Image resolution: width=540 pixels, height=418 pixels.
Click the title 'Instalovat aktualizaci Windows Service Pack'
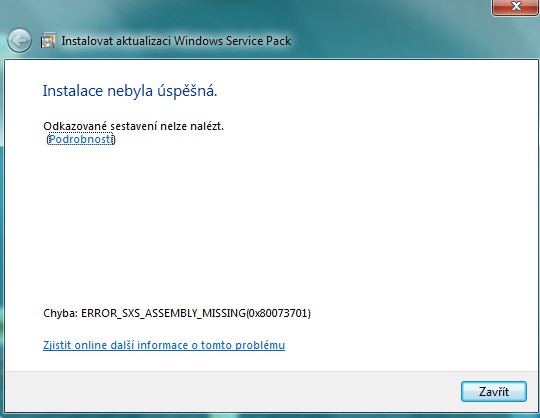[x=176, y=41]
